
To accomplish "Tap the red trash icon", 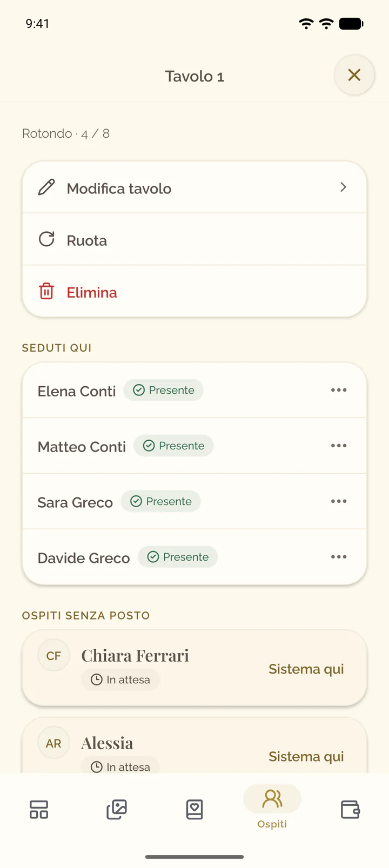I will 46,291.
